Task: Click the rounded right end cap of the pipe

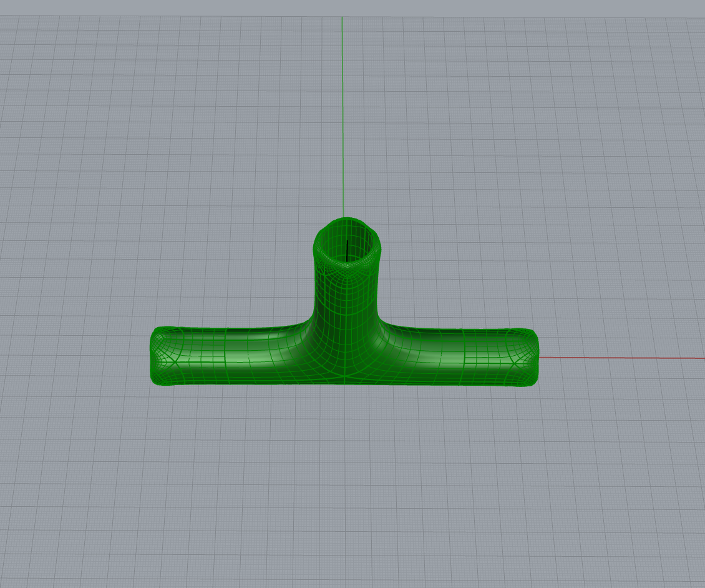Action: pos(532,356)
